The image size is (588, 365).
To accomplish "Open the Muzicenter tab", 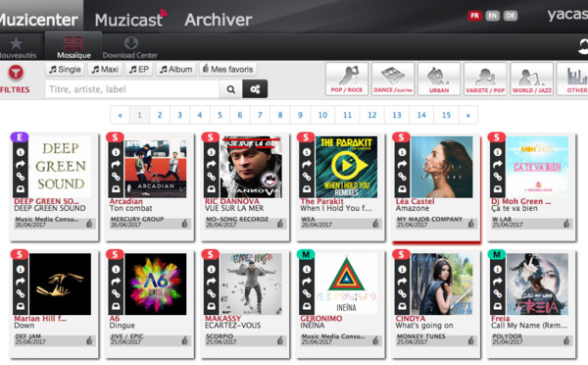I will [x=39, y=20].
